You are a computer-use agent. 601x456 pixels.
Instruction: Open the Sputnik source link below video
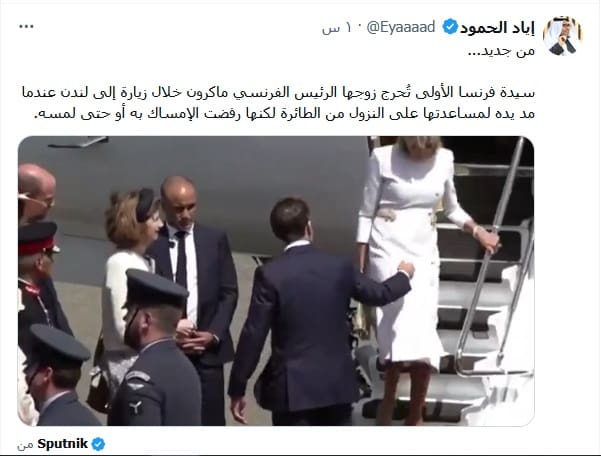click(x=62, y=444)
